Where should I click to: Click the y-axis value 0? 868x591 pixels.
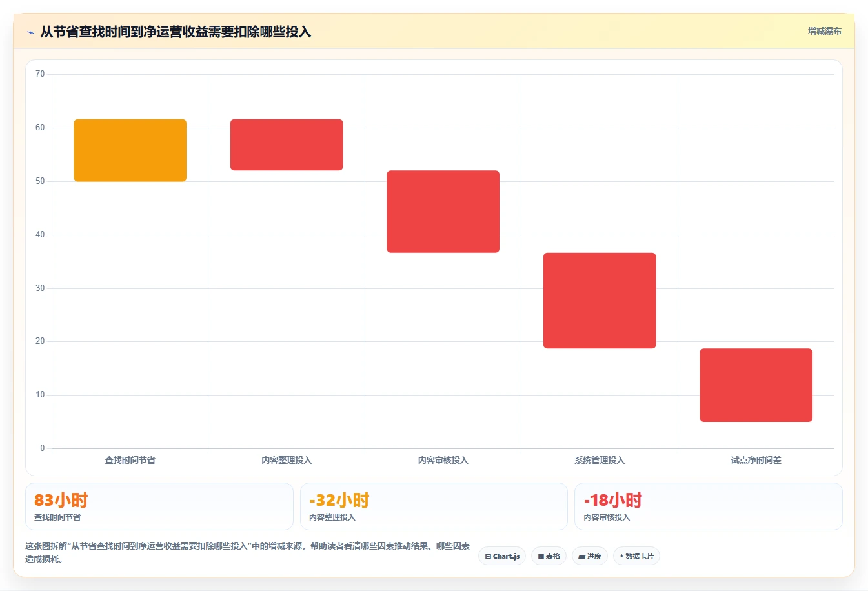click(x=43, y=448)
